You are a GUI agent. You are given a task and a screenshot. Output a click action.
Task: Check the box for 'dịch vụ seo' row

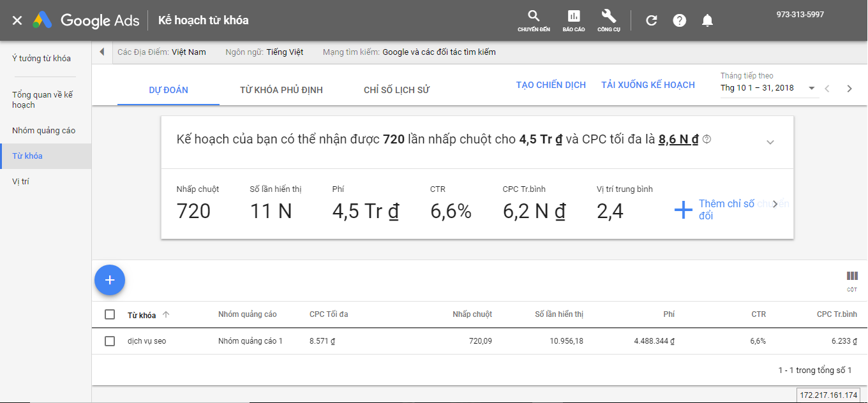tap(110, 341)
